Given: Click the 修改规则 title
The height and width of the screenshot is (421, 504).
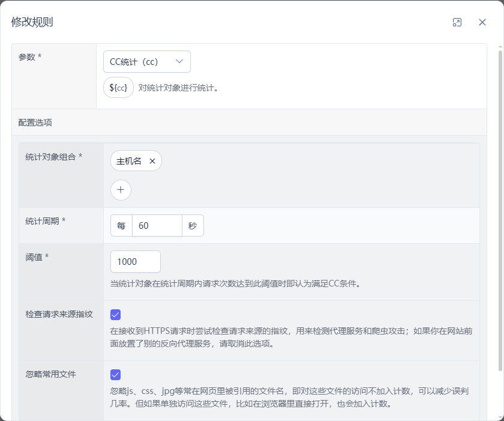Looking at the screenshot, I should click(32, 22).
